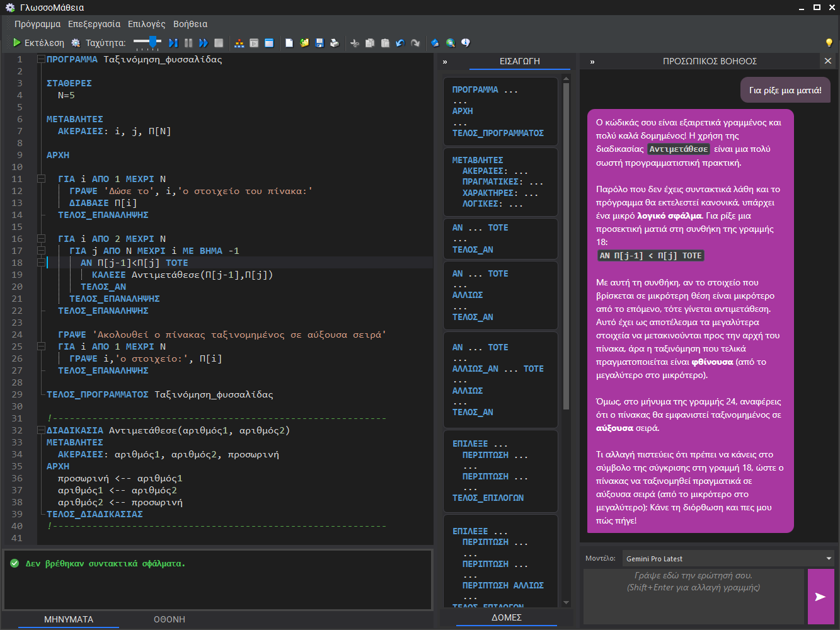Stop the program execution

tap(219, 43)
